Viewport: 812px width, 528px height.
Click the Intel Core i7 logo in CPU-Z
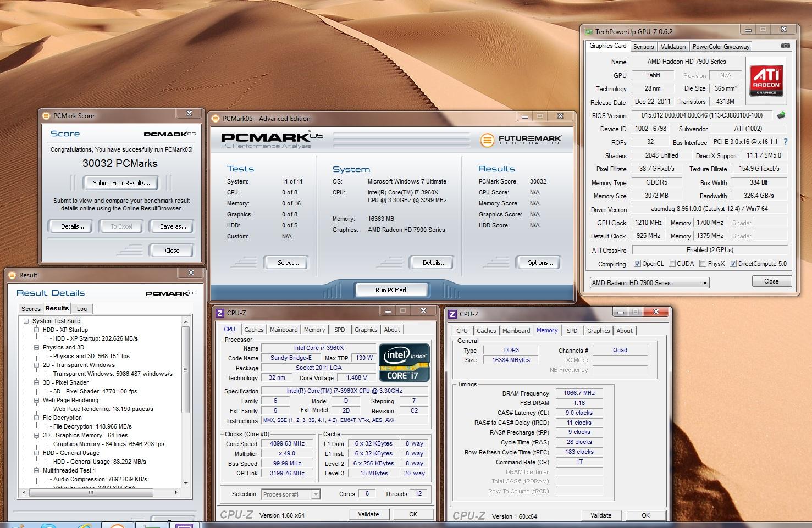click(404, 363)
